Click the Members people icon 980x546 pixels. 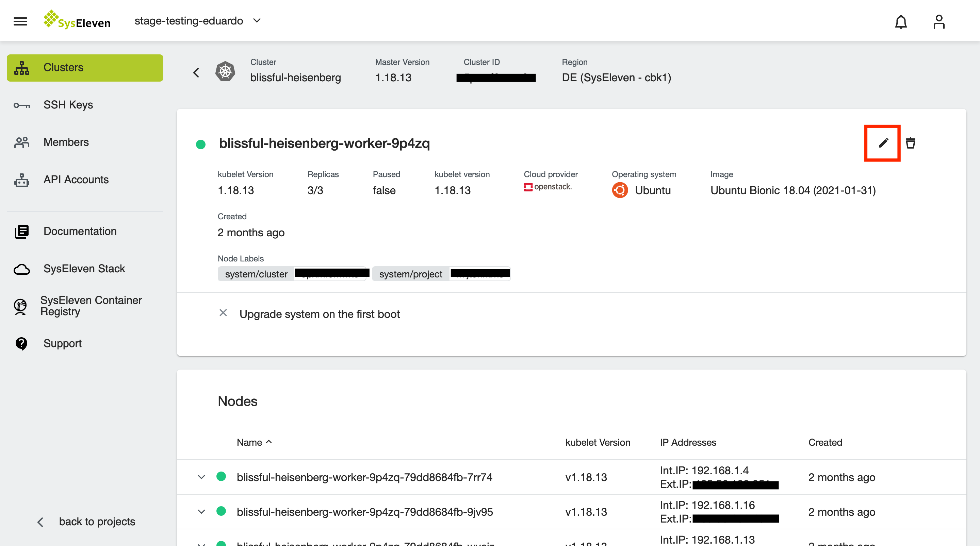pos(22,142)
